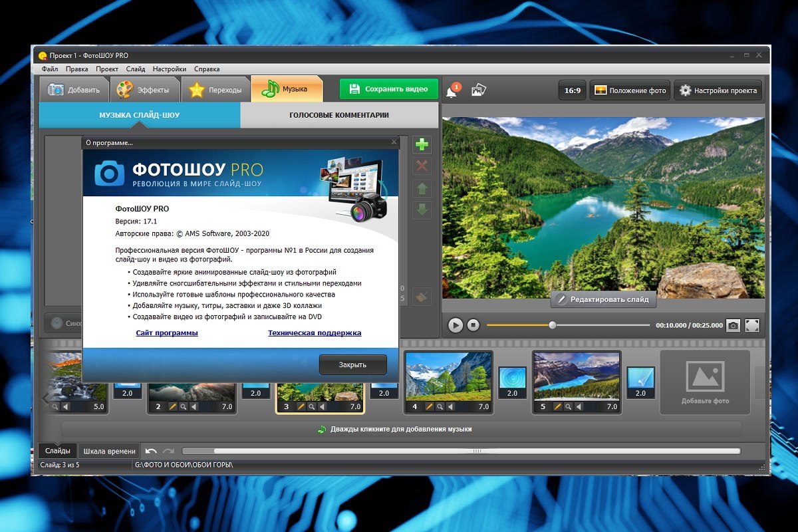Undo the last action arrow
Viewport: 798px width, 532px height.
coord(151,451)
